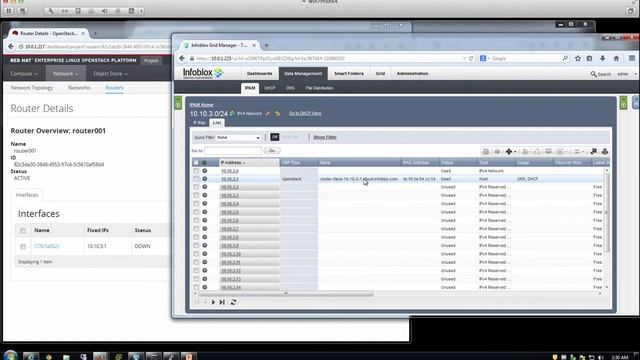This screenshot has width=640, height=360.
Task: Tick the select-all checkbox in OpenStack Interfaces table
Action: click(23, 231)
